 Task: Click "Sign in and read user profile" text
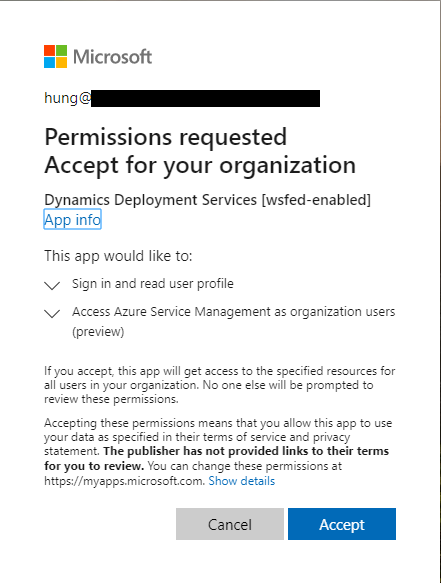pos(153,284)
